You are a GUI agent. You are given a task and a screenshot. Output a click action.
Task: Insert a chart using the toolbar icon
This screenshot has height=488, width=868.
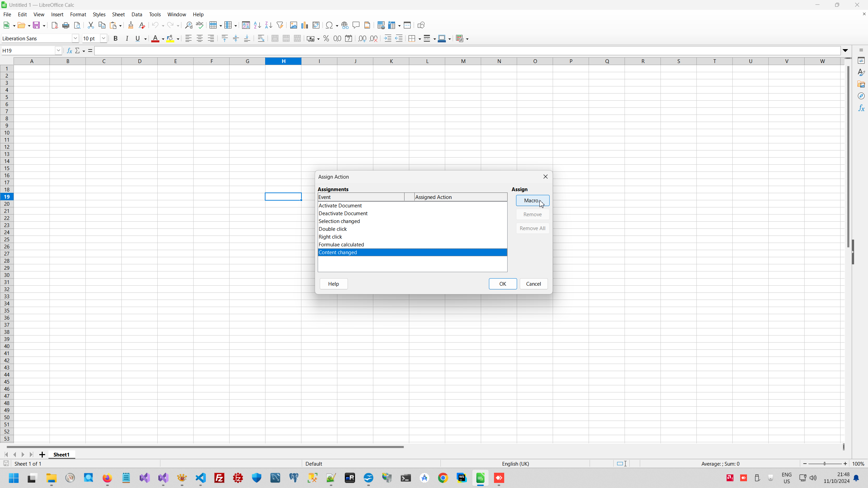point(305,25)
